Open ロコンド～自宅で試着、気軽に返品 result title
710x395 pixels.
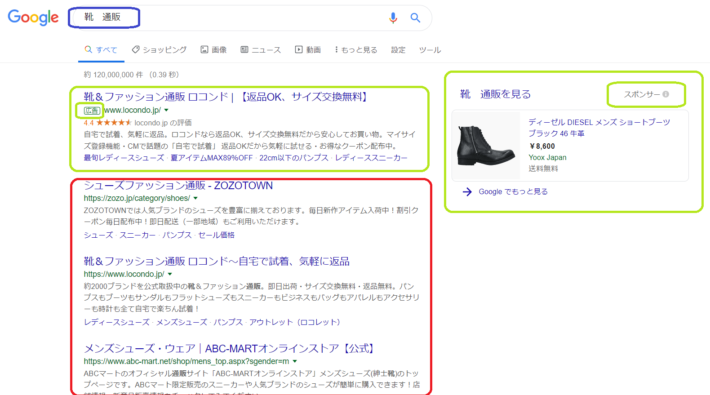tap(217, 261)
